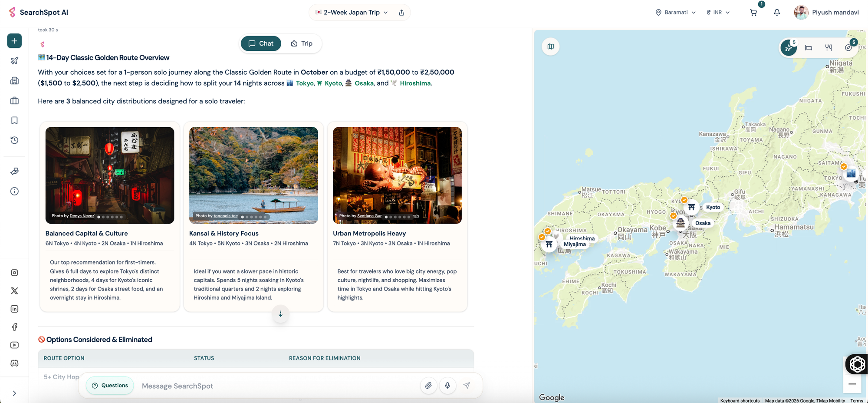Open the notifications bell
Viewport: 868px width, 403px height.
click(777, 13)
